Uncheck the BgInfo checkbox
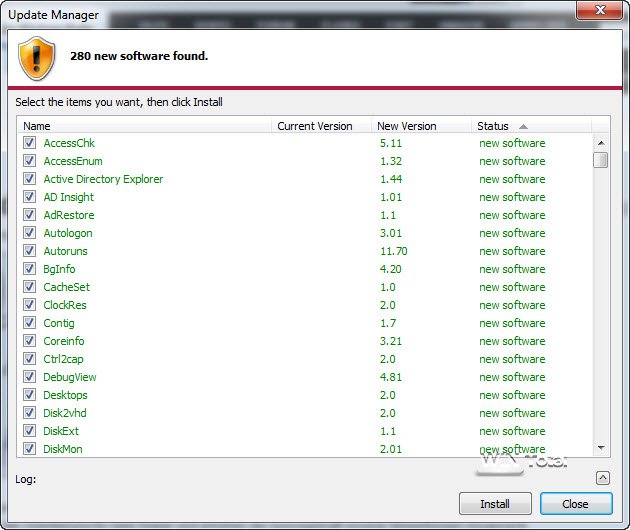 click(29, 269)
